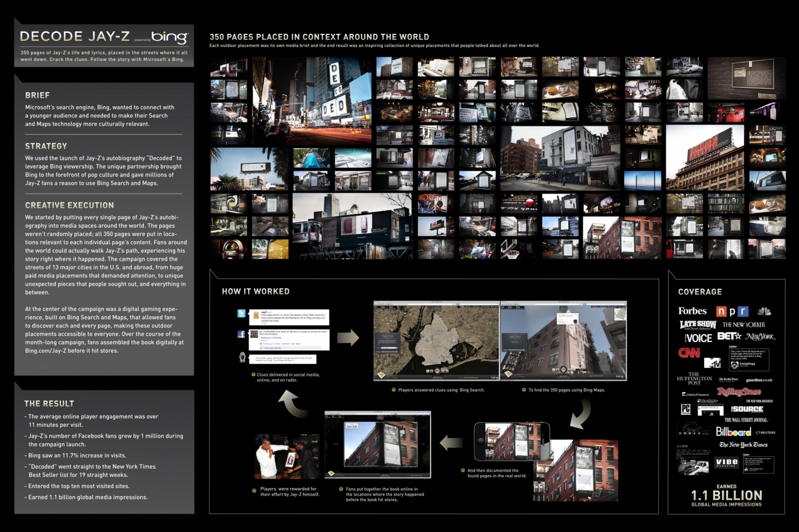The width and height of the screenshot is (799, 532).
Task: Click the CNN logo
Action: (x=689, y=353)
